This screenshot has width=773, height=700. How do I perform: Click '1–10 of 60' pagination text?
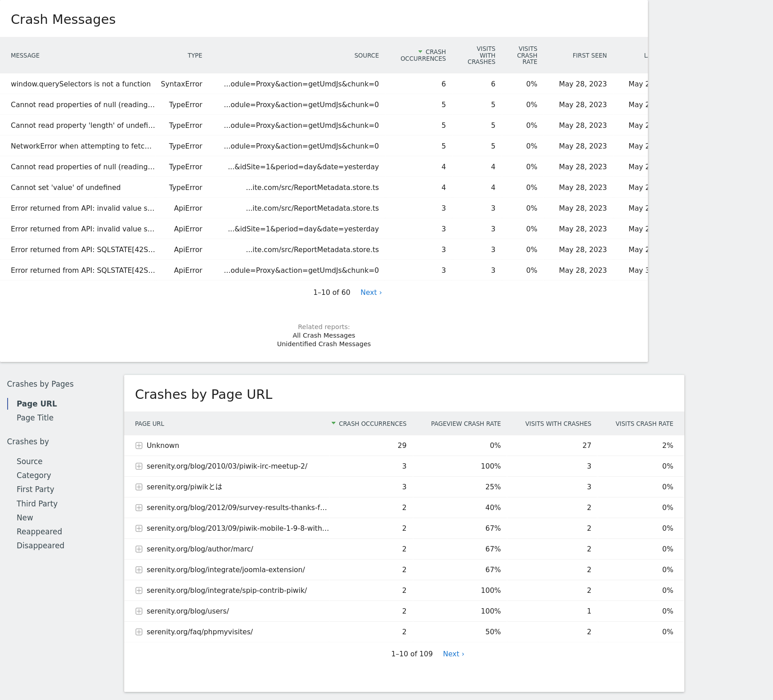[x=332, y=293]
